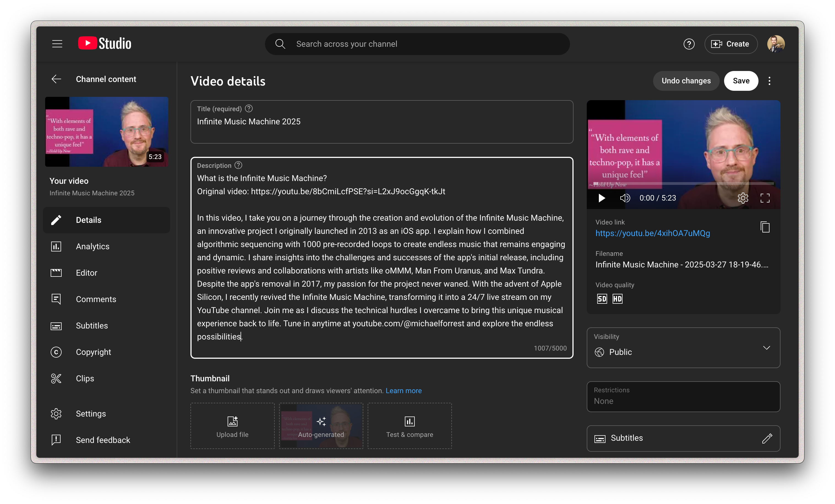This screenshot has width=835, height=504.
Task: Open the youtu.be video link
Action: (x=652, y=233)
